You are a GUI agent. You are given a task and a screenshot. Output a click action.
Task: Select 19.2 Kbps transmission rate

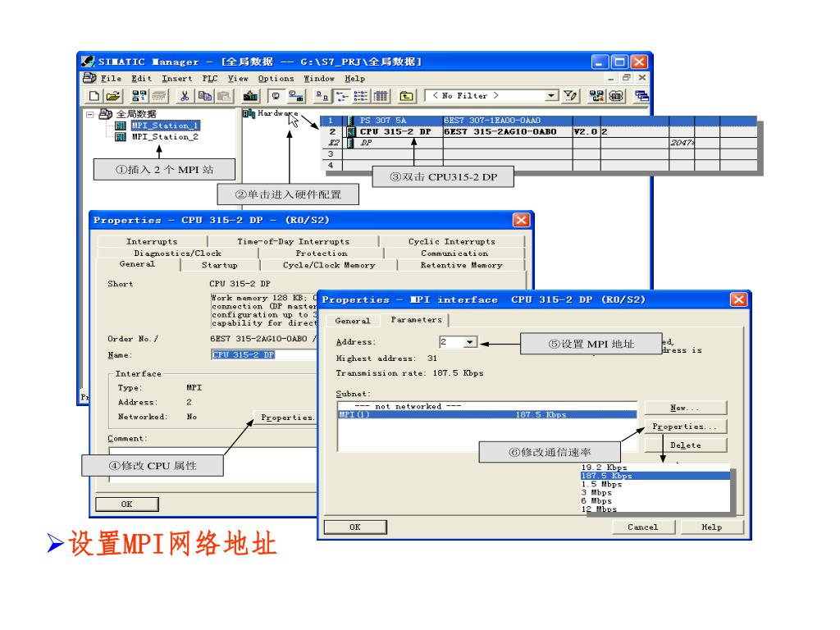point(604,467)
